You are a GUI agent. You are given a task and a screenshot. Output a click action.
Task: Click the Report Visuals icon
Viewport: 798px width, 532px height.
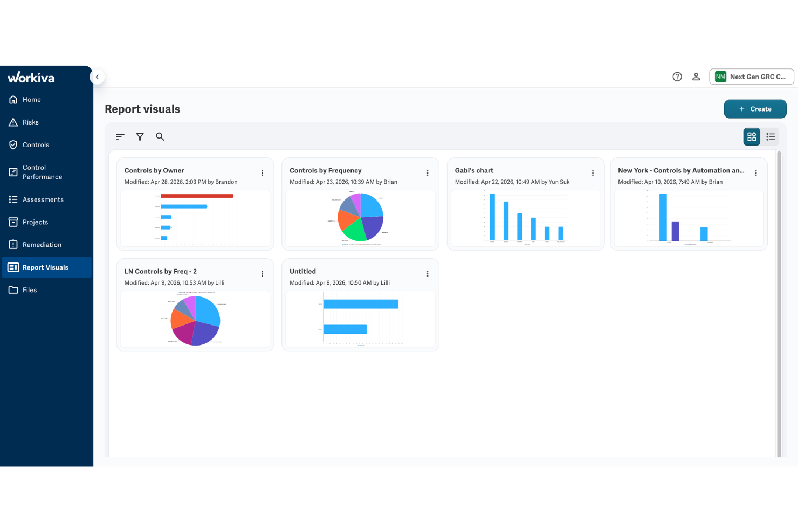click(x=13, y=267)
